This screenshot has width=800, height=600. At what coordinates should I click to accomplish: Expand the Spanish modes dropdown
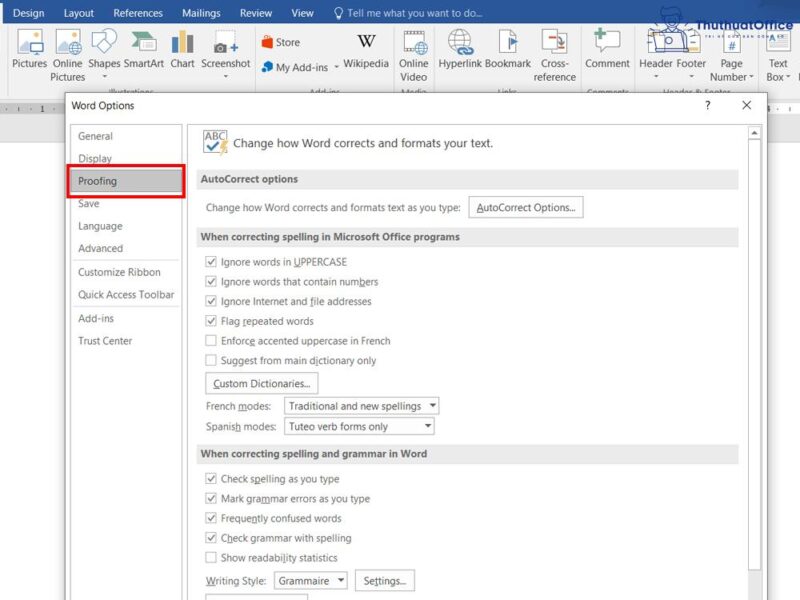point(359,426)
